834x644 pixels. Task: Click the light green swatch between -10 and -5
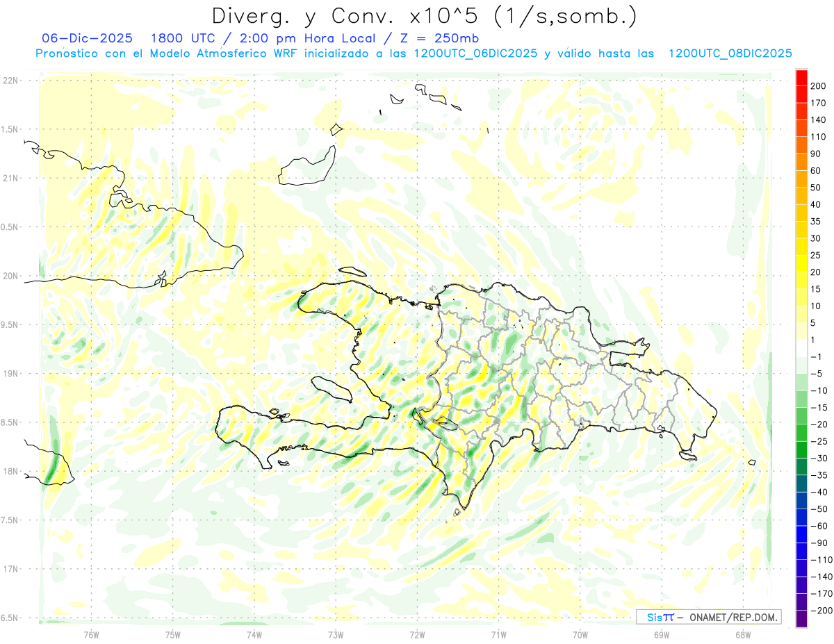coord(801,381)
